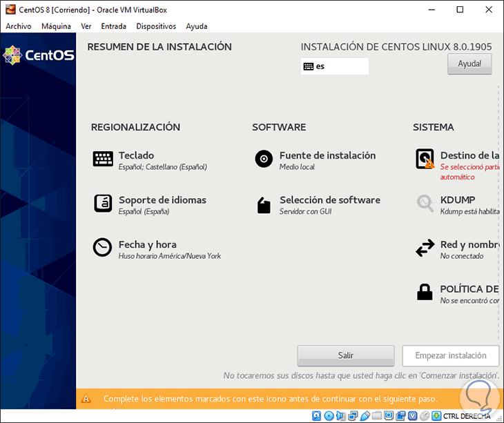Click the Selección de software package icon
Image resolution: width=504 pixels, height=423 pixels.
tap(264, 206)
